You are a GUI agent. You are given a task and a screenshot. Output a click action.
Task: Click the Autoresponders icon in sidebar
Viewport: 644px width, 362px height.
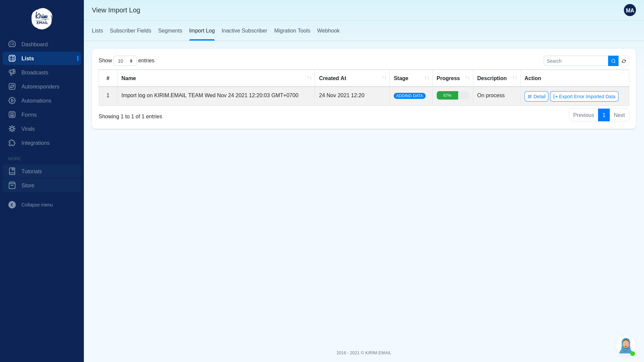pyautogui.click(x=12, y=86)
